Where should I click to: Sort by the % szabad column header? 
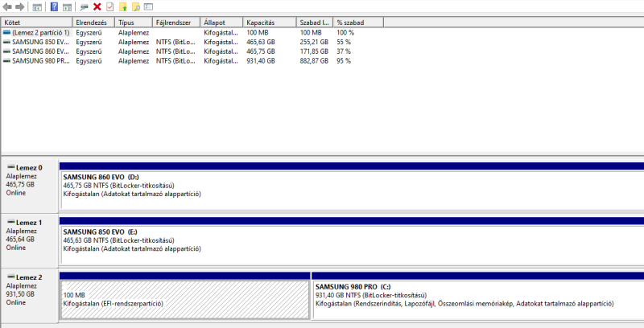tap(358, 23)
